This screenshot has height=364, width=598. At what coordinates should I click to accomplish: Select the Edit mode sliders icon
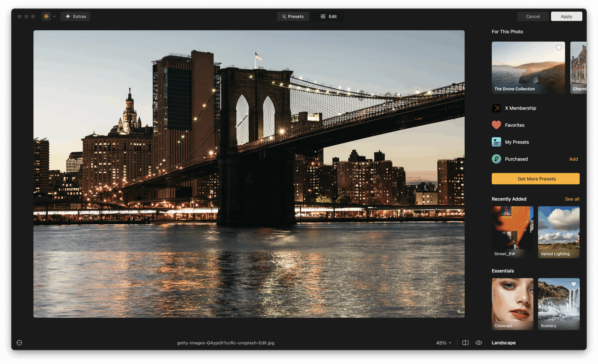[x=322, y=16]
